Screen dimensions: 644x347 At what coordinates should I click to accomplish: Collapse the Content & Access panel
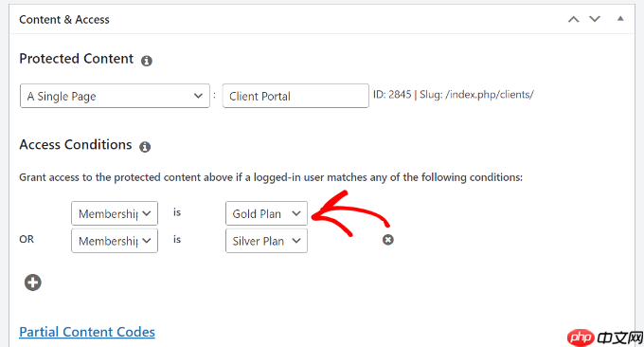click(620, 19)
